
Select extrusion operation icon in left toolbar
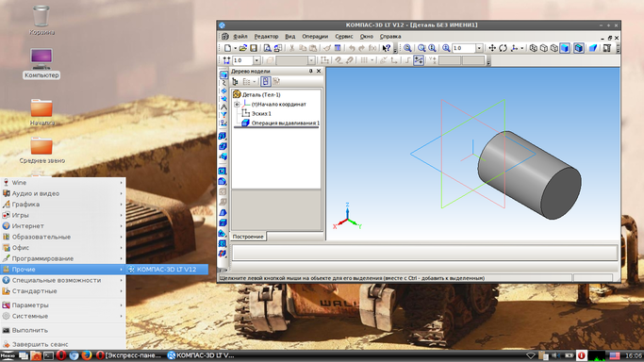(223, 136)
